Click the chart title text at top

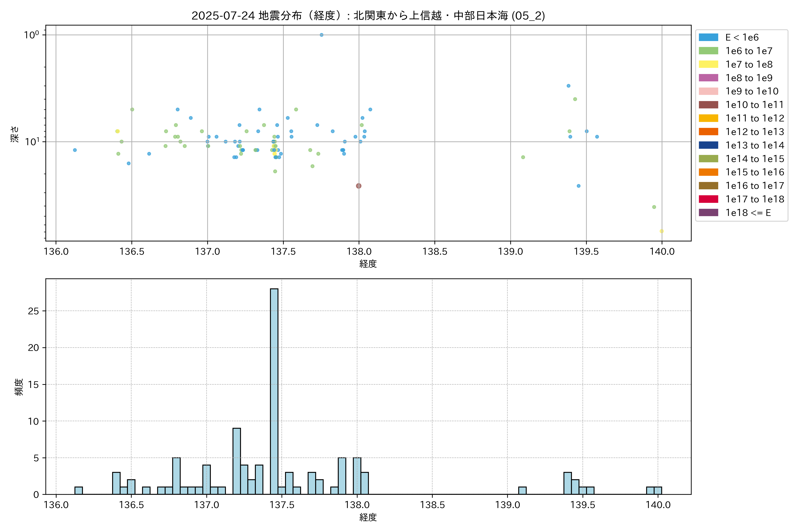368,16
